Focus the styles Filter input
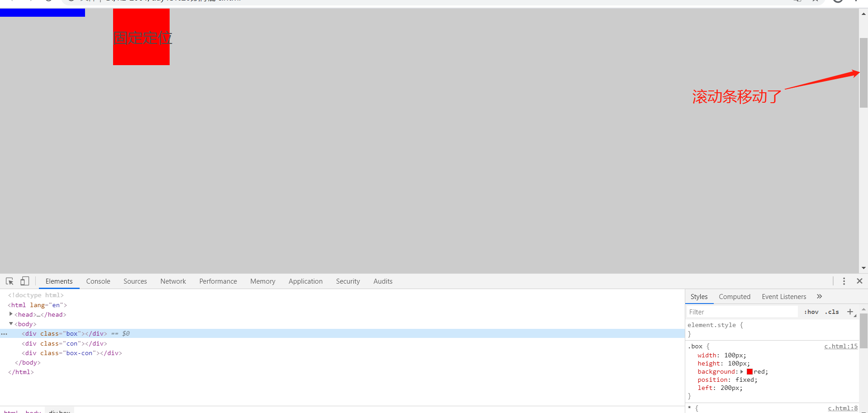The width and height of the screenshot is (868, 413). (742, 312)
